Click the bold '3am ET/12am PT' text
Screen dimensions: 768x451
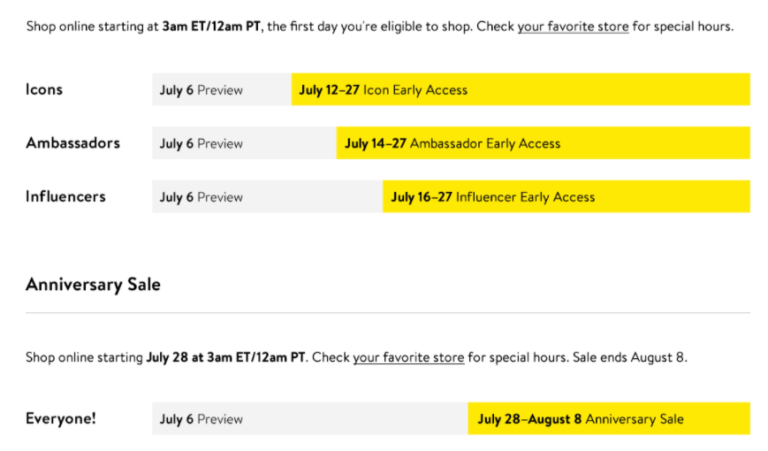click(212, 26)
